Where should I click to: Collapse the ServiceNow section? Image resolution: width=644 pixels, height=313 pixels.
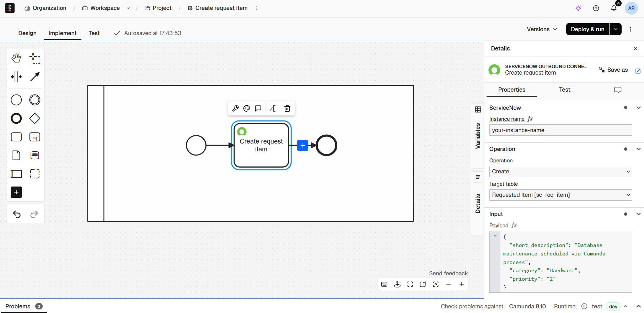[x=638, y=108]
